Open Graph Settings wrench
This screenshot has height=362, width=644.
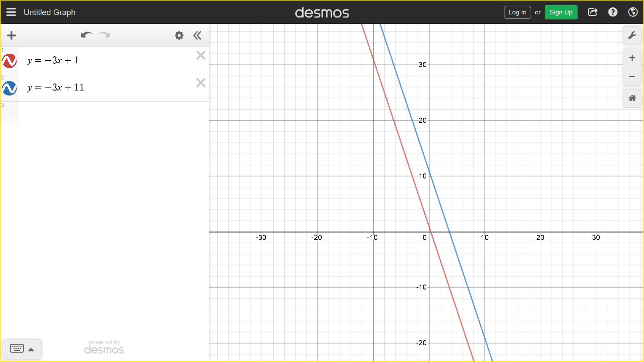(x=632, y=36)
